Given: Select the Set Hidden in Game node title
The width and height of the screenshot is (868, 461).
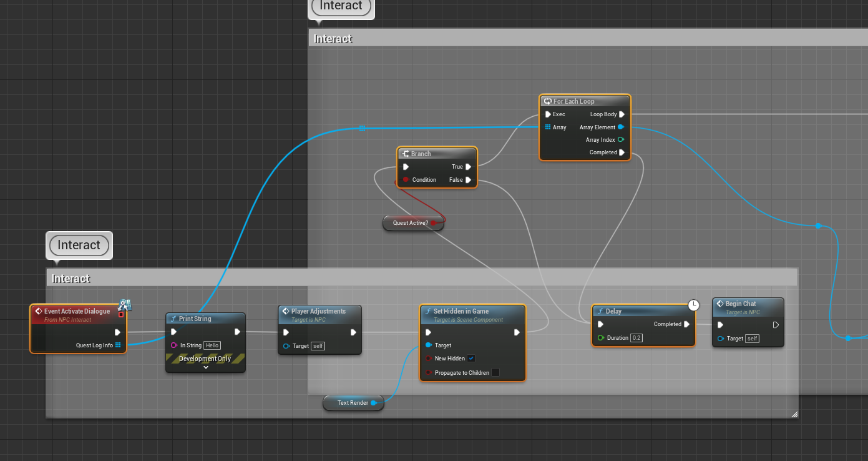Looking at the screenshot, I should pos(461,311).
